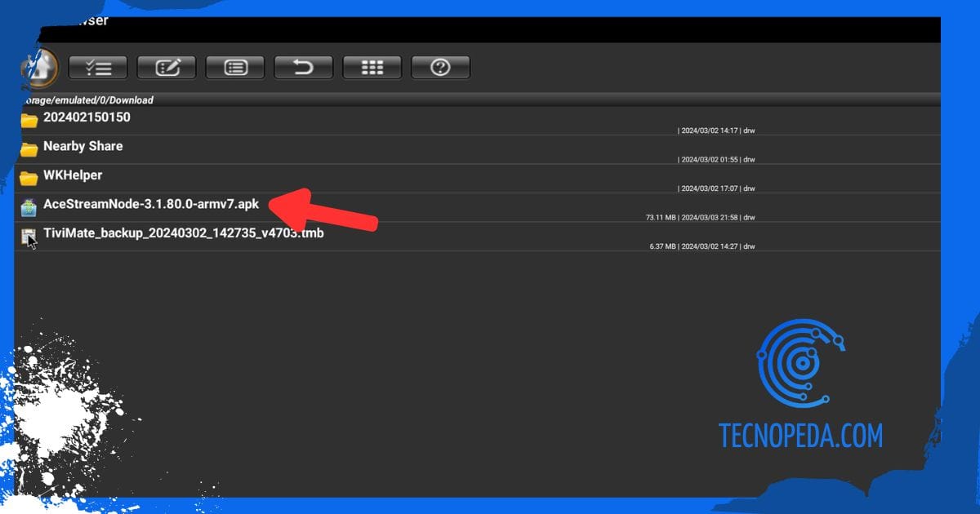Open the multi-select checklist toolbar button
980x514 pixels.
(97, 67)
